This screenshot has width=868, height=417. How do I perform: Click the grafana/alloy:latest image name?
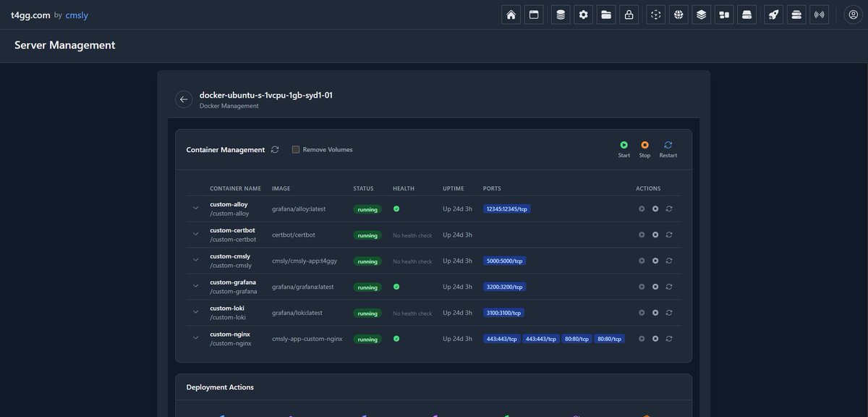point(299,208)
